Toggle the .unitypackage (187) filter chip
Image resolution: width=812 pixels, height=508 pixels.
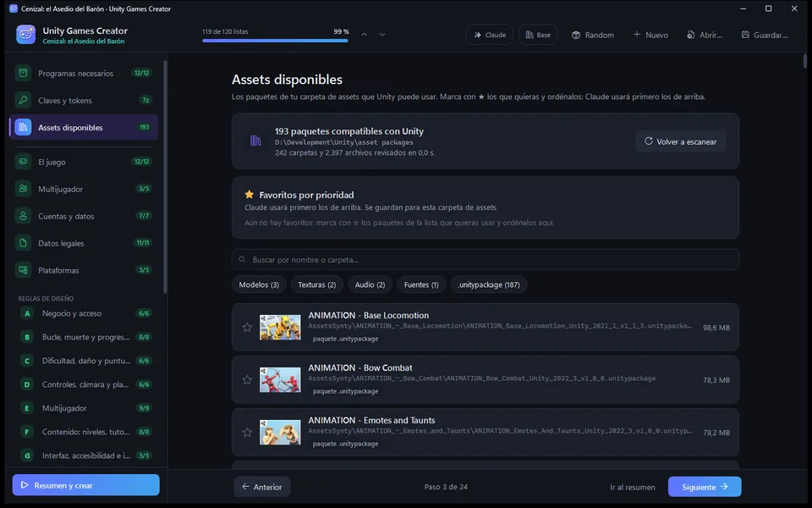(489, 284)
